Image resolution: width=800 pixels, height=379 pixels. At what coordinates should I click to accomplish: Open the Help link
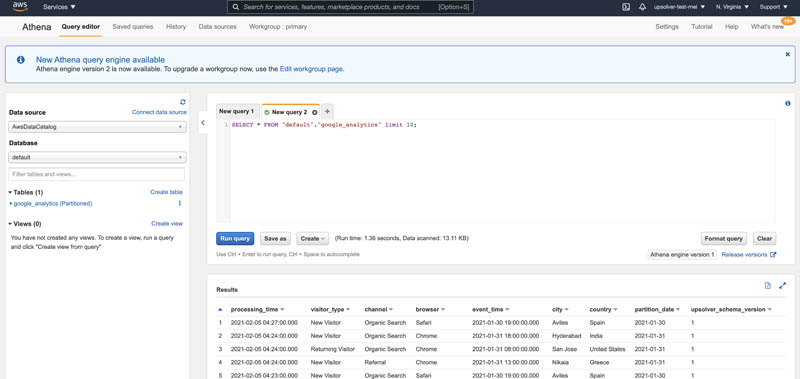pyautogui.click(x=732, y=27)
